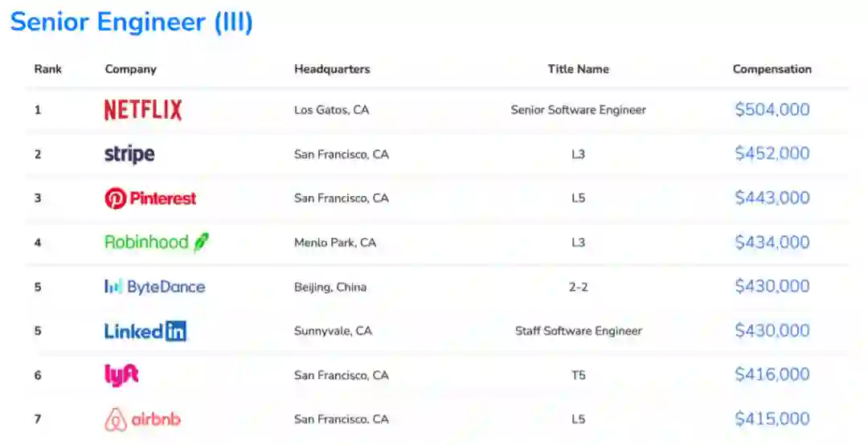Open the LinkedIn logo
The image size is (868, 445).
145,331
